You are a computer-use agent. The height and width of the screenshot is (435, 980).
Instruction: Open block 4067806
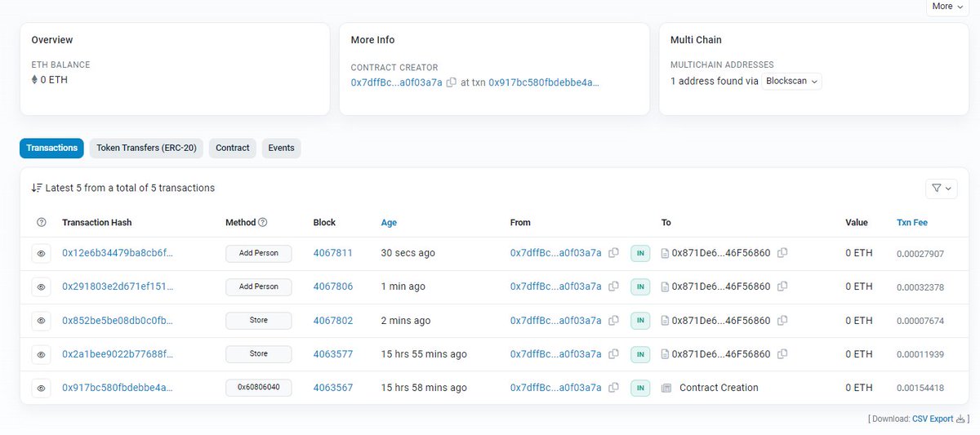click(333, 286)
